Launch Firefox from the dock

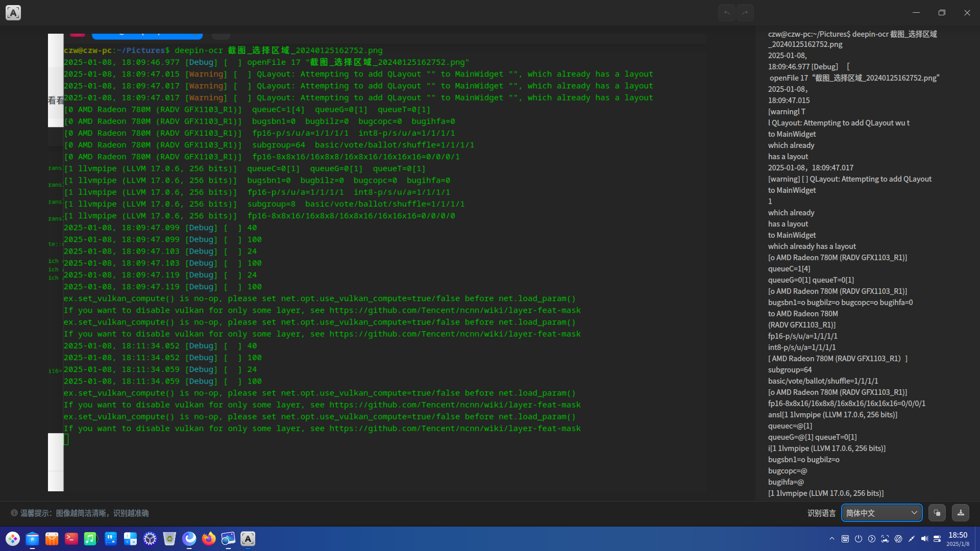pyautogui.click(x=209, y=539)
